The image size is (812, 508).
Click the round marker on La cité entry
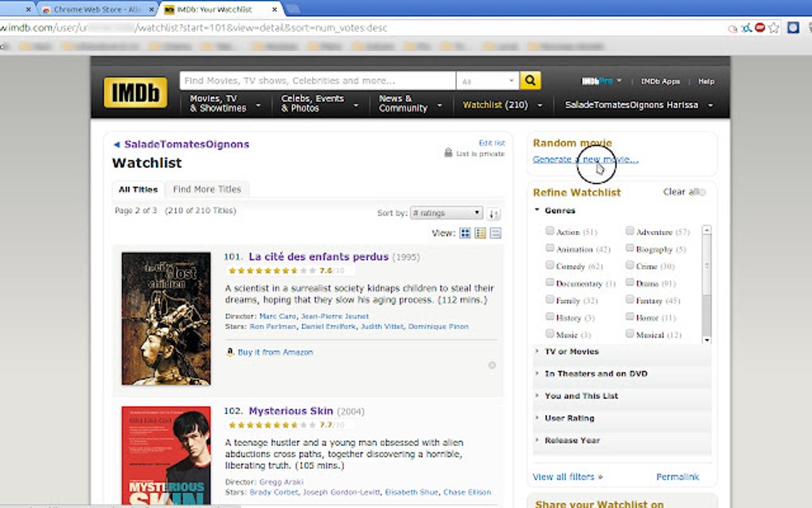[x=492, y=365]
